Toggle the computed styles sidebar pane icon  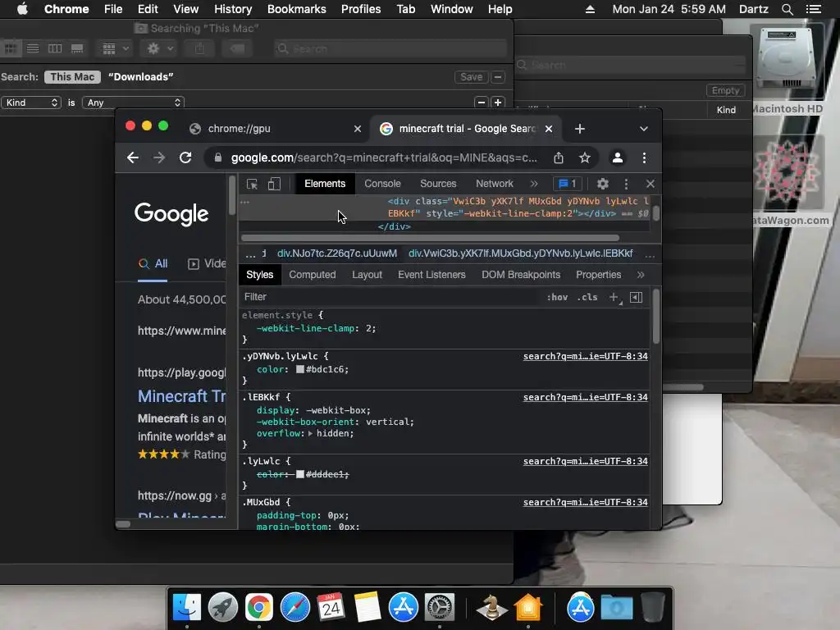(636, 297)
